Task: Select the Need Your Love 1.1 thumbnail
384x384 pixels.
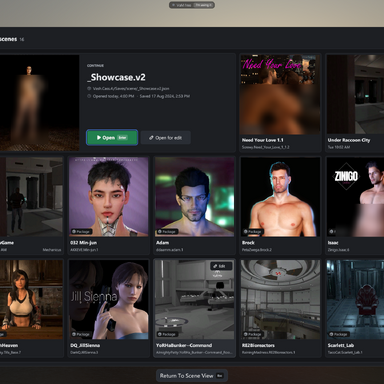Action: click(x=280, y=95)
